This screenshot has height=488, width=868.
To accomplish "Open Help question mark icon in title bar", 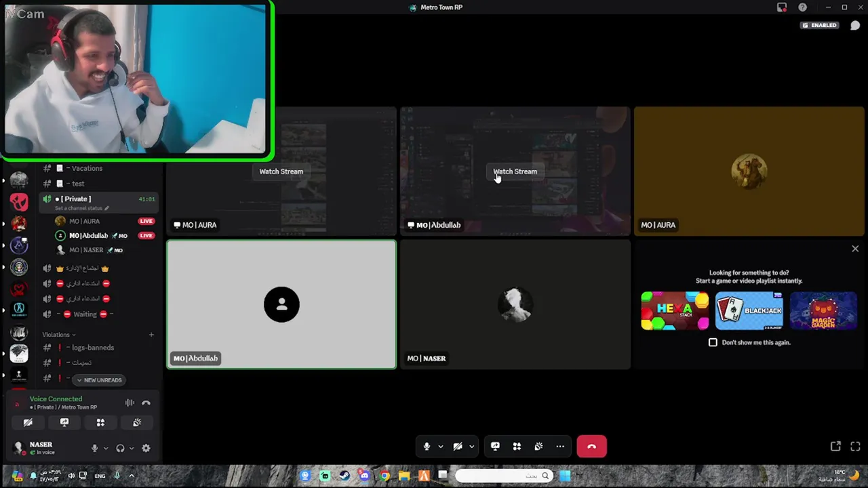I will click(803, 7).
